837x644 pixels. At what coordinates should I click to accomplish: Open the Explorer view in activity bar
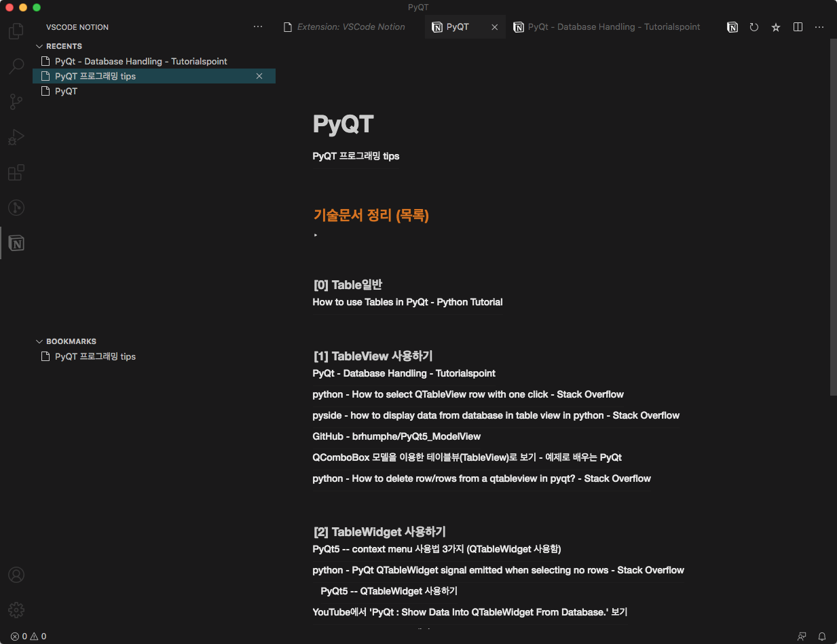tap(16, 31)
